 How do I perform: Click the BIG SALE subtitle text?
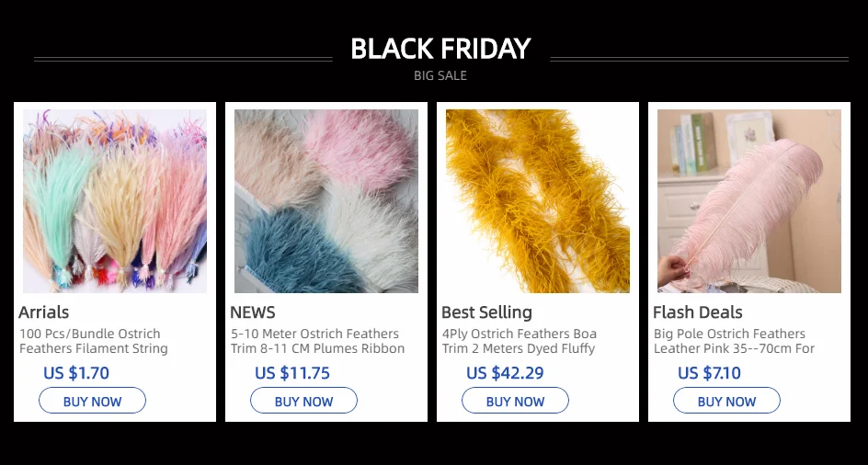click(440, 75)
